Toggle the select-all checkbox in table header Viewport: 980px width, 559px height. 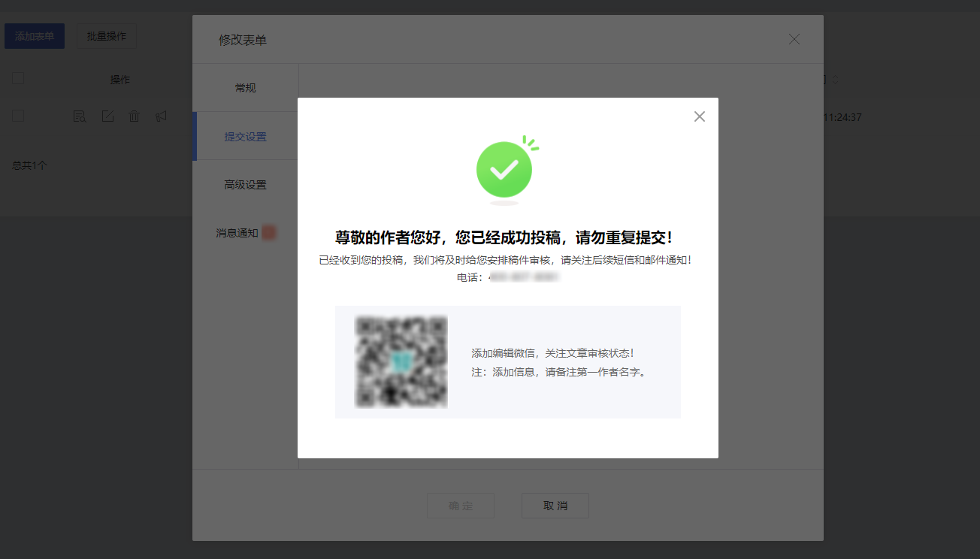tap(18, 78)
